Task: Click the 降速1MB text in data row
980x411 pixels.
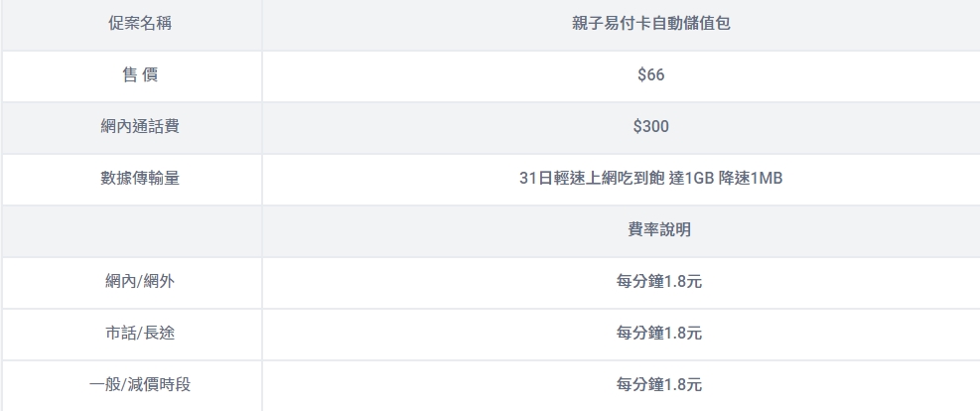Action: coord(751,179)
